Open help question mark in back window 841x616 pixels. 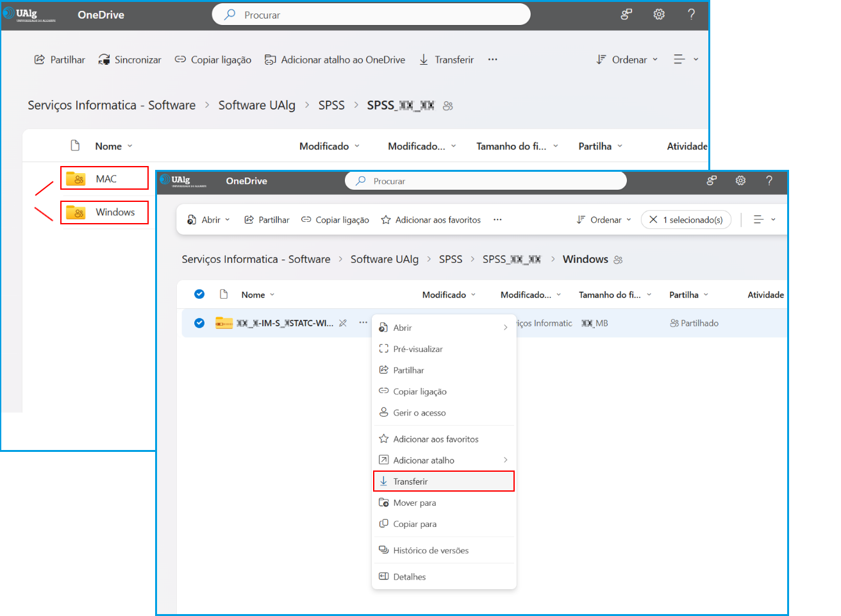coord(691,14)
